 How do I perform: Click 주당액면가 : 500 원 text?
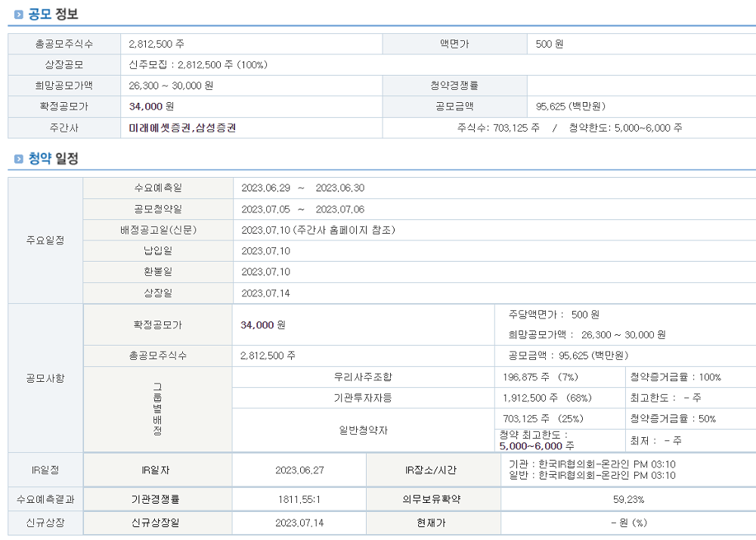point(554,315)
